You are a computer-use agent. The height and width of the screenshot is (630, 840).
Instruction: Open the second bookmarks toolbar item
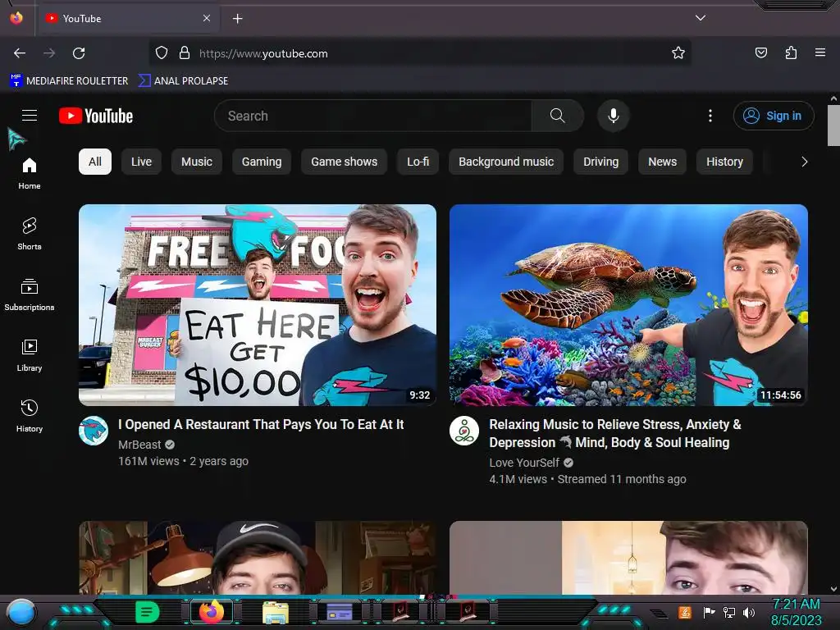pos(183,81)
